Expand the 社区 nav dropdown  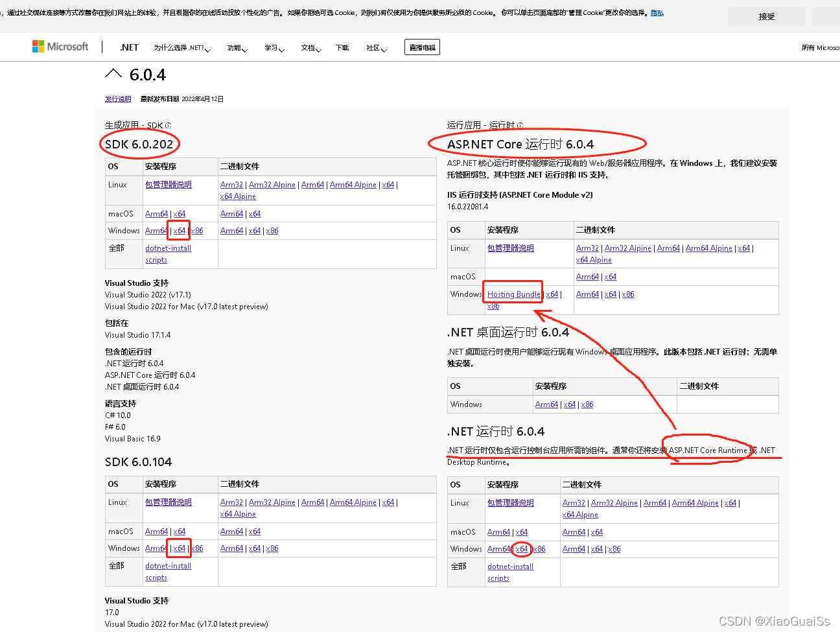tap(377, 48)
